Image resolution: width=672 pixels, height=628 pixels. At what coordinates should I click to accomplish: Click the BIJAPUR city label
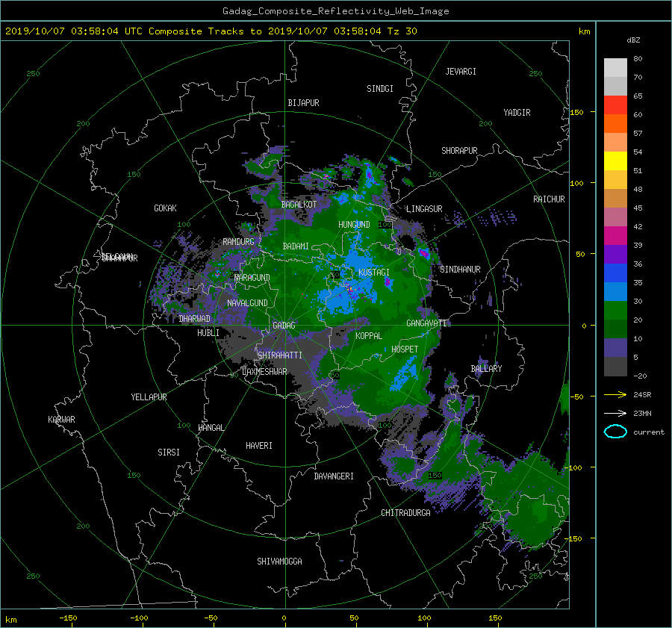click(303, 103)
